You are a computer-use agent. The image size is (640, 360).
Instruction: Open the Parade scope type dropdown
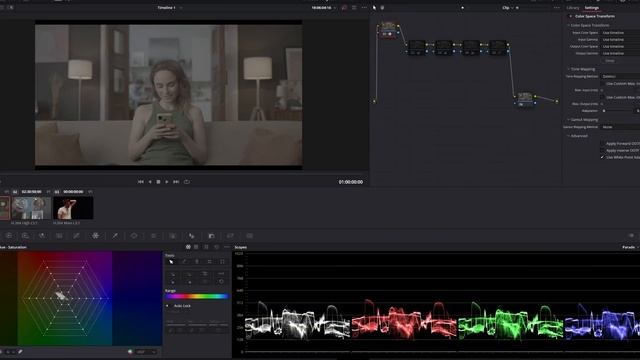click(x=630, y=247)
